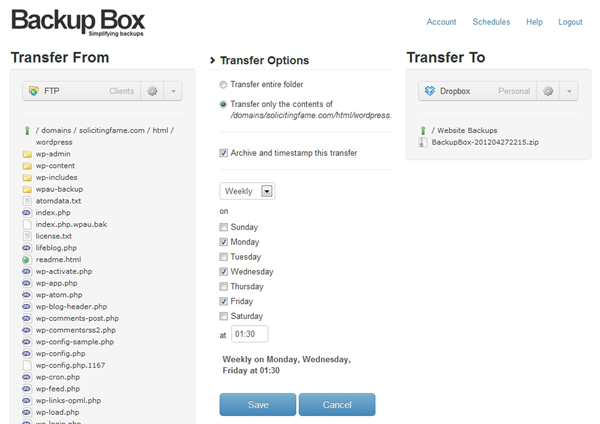Click the wp-config.php.1167 file icon
Viewport: 600px width, 424px height.
click(27, 365)
